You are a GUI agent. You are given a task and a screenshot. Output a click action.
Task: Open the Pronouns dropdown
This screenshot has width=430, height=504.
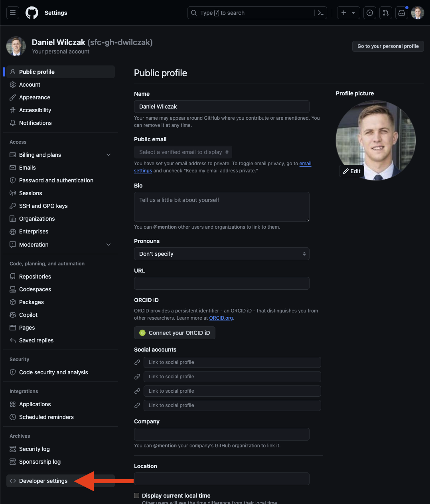coord(221,254)
